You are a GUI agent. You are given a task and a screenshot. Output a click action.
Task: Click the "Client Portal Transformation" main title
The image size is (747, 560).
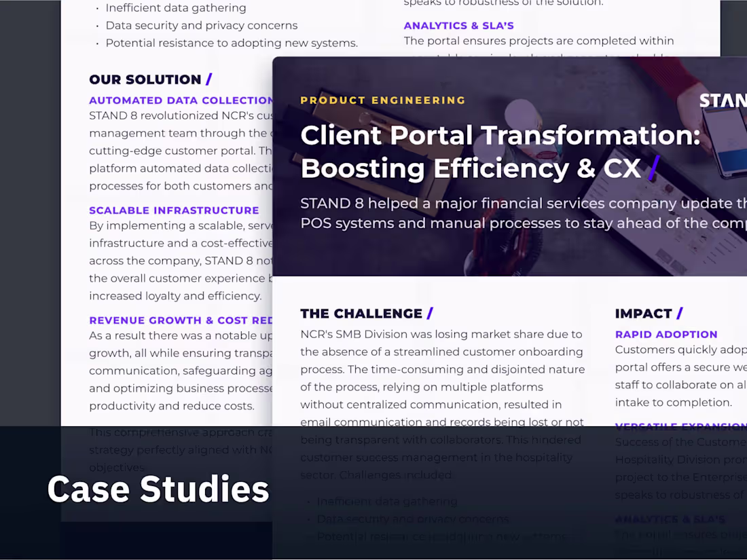pos(501,135)
